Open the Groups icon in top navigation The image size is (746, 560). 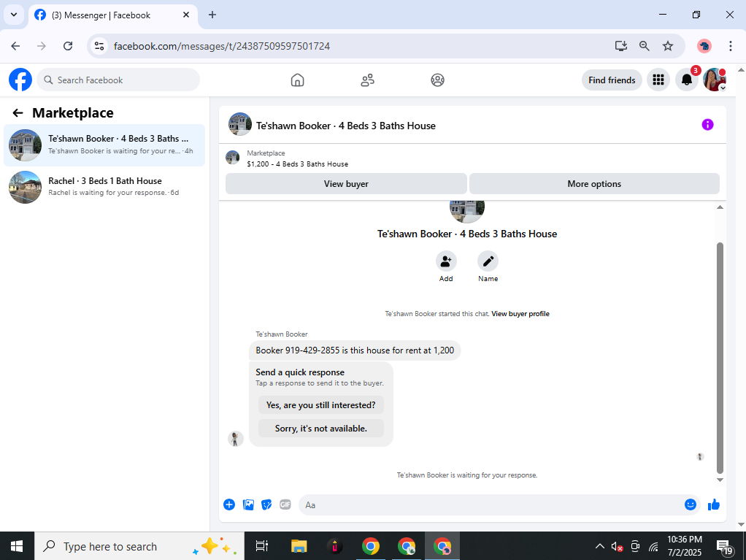tap(438, 80)
